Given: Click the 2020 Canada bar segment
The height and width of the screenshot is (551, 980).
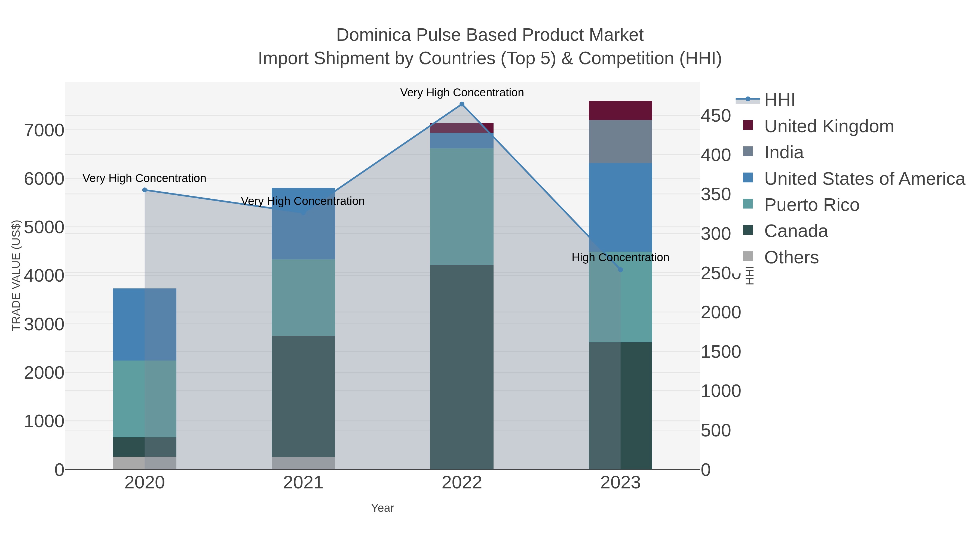Looking at the screenshot, I should pyautogui.click(x=145, y=447).
